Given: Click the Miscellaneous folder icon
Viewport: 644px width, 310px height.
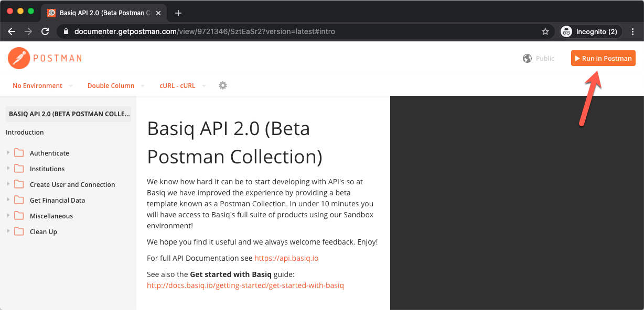Looking at the screenshot, I should (x=19, y=216).
